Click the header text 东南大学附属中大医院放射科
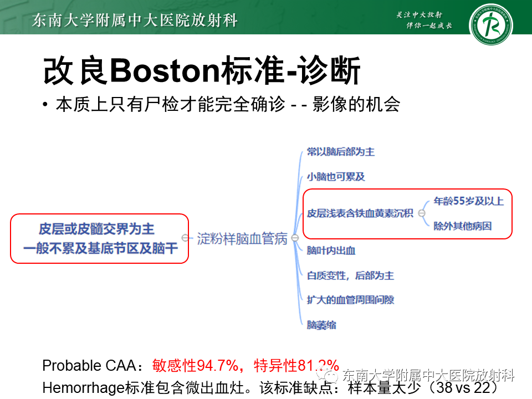Screen dimensions: 532x399 pyautogui.click(x=135, y=20)
